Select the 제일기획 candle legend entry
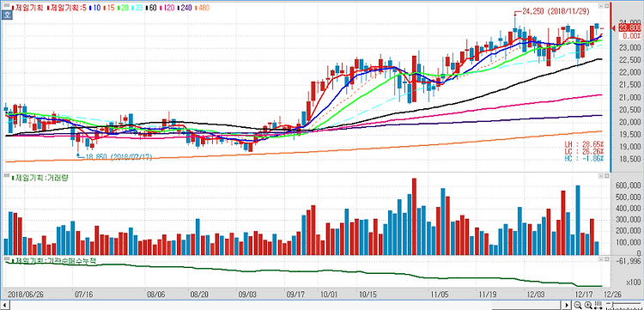 (27, 8)
